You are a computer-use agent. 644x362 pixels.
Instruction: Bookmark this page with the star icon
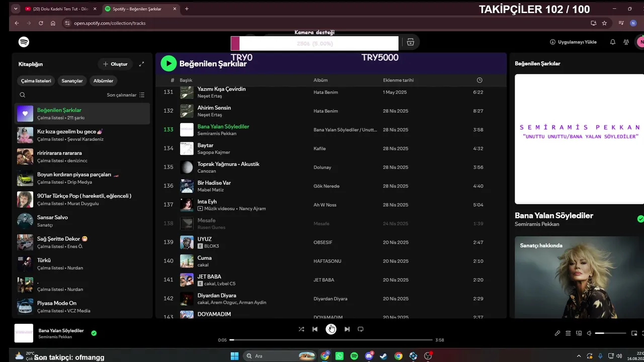point(604,23)
